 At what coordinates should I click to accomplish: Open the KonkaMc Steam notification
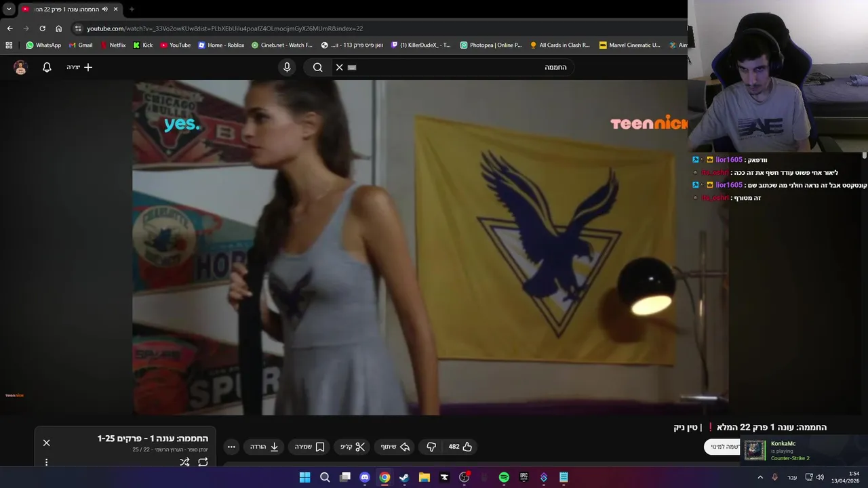(804, 451)
